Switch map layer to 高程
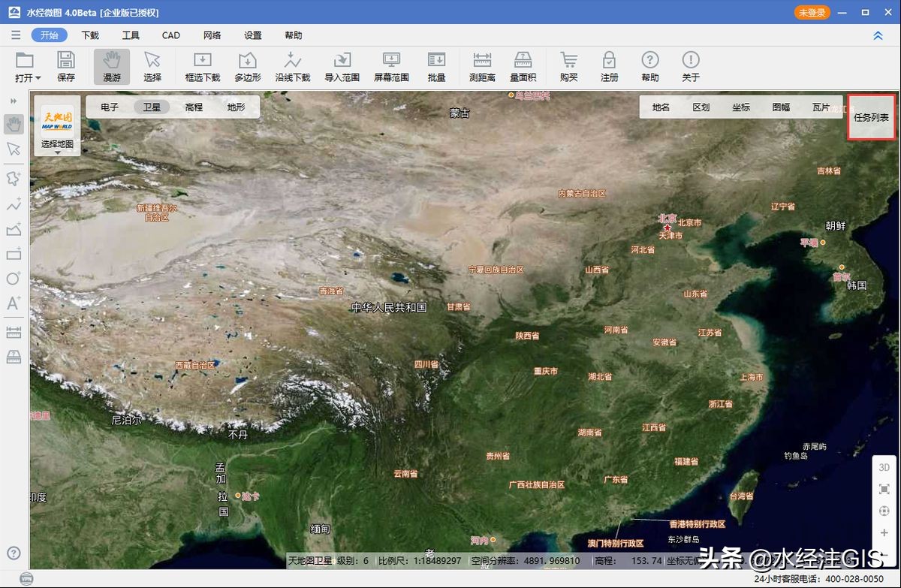 (x=194, y=107)
